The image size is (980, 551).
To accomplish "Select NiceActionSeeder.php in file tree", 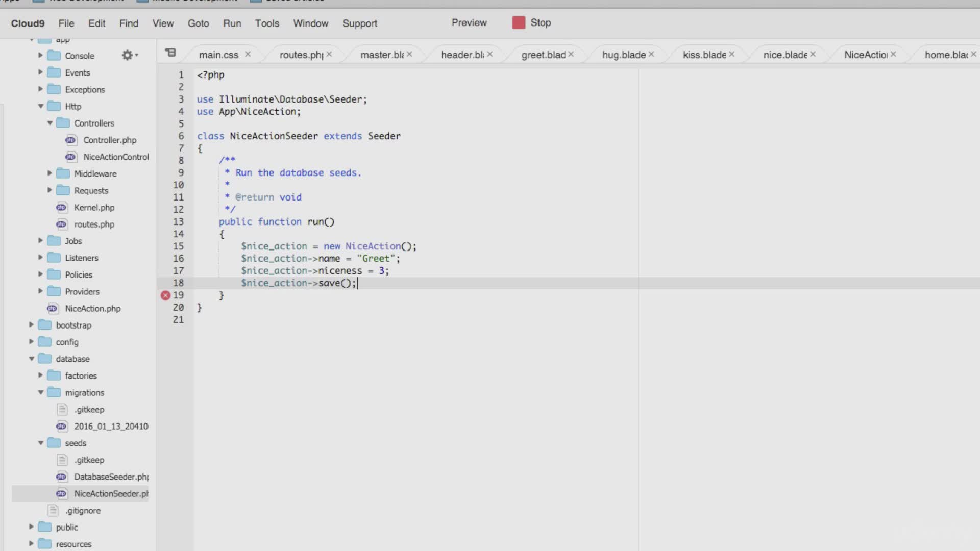I will point(80,493).
